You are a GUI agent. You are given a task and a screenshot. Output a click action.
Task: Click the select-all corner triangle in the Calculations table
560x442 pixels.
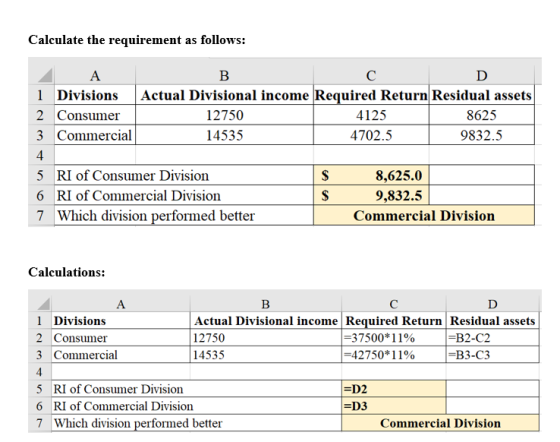tap(44, 304)
